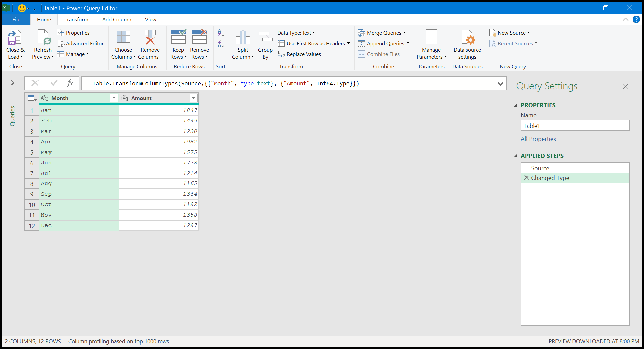Open the Split Column tool
Viewport: 644px width, 349px height.
click(243, 43)
